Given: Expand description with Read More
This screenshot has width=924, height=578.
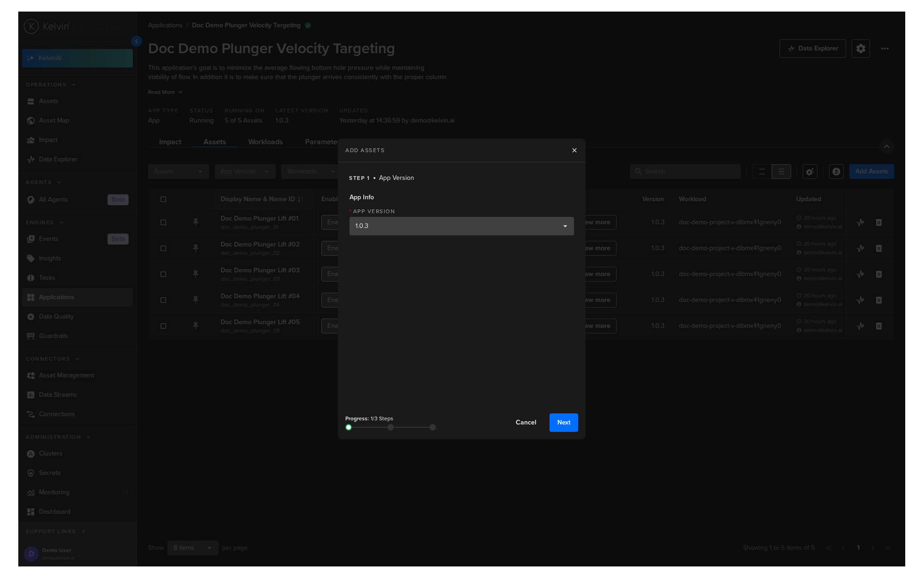Looking at the screenshot, I should point(165,92).
